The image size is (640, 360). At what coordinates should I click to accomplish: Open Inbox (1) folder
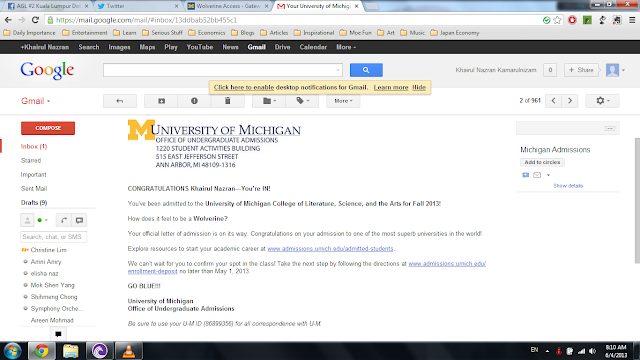34,146
